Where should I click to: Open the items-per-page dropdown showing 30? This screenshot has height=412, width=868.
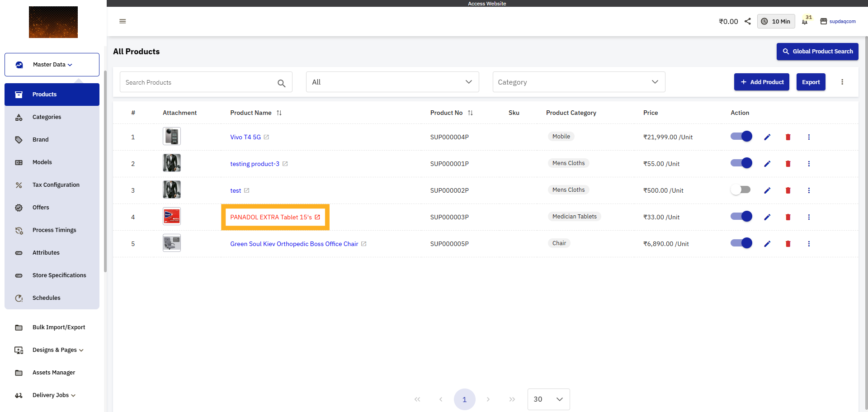pos(548,399)
